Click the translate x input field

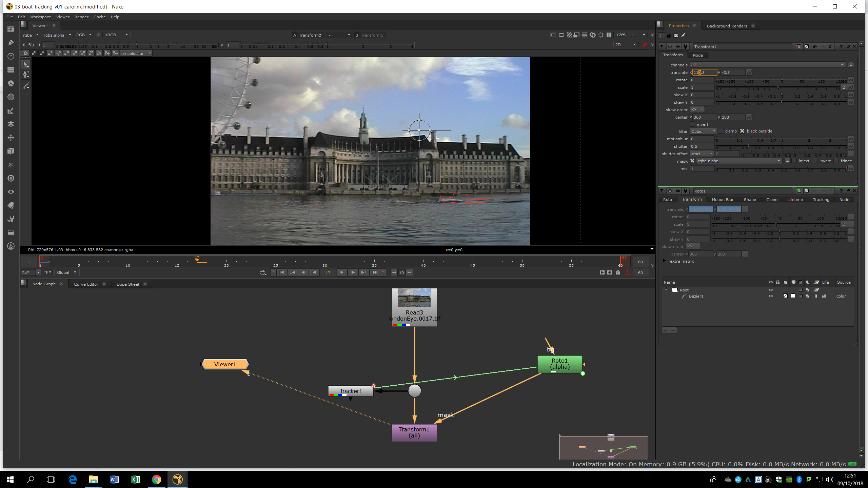[704, 73]
